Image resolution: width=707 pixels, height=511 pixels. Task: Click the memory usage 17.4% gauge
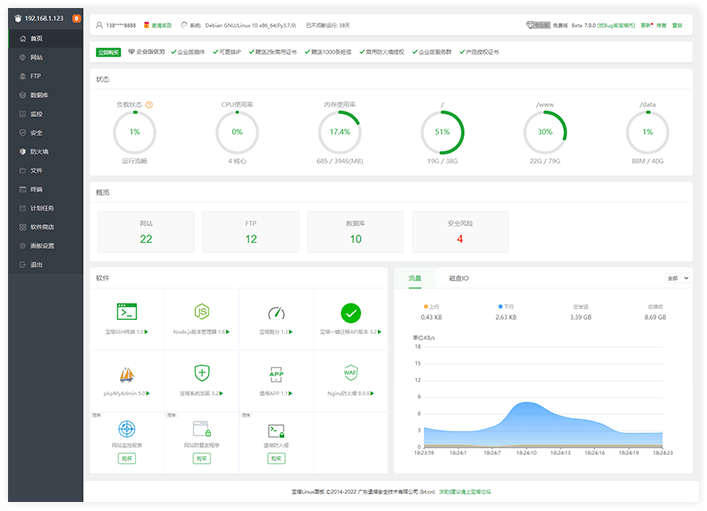click(339, 131)
